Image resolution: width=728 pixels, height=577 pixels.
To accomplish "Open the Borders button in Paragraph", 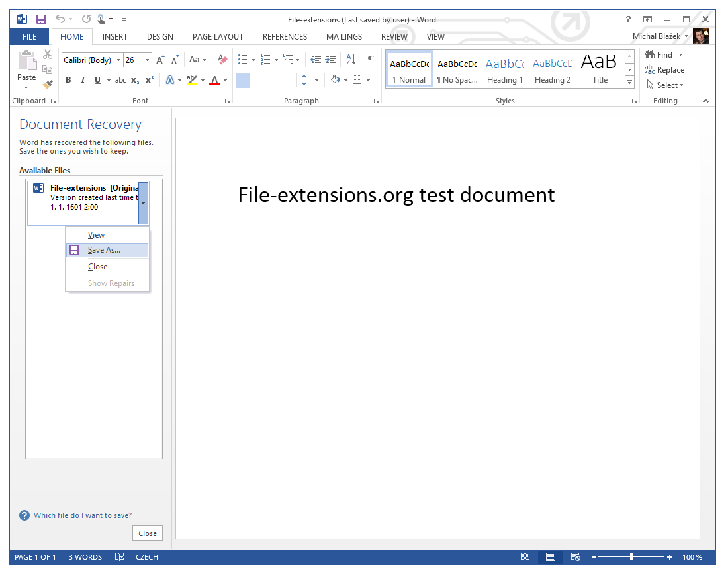I will (x=357, y=80).
